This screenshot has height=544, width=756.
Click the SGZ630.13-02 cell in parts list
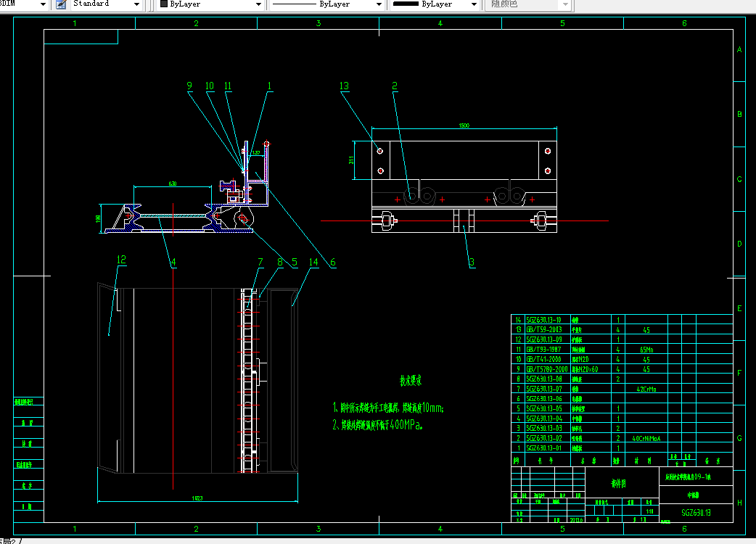tap(544, 438)
